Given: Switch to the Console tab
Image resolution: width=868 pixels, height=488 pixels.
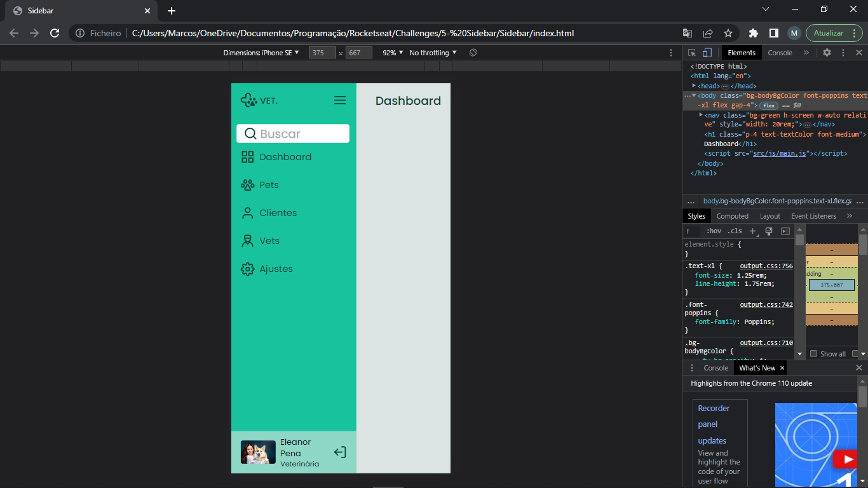Looking at the screenshot, I should [x=780, y=53].
